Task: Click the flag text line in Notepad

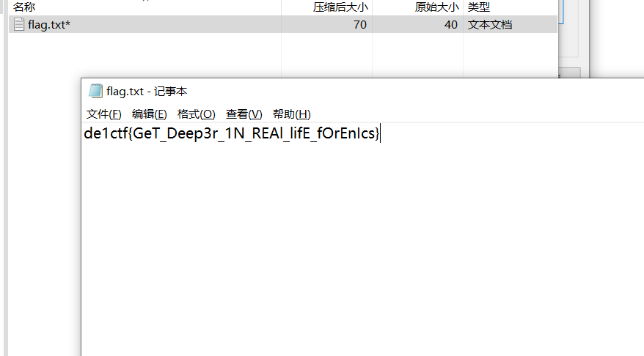Action: point(232,133)
